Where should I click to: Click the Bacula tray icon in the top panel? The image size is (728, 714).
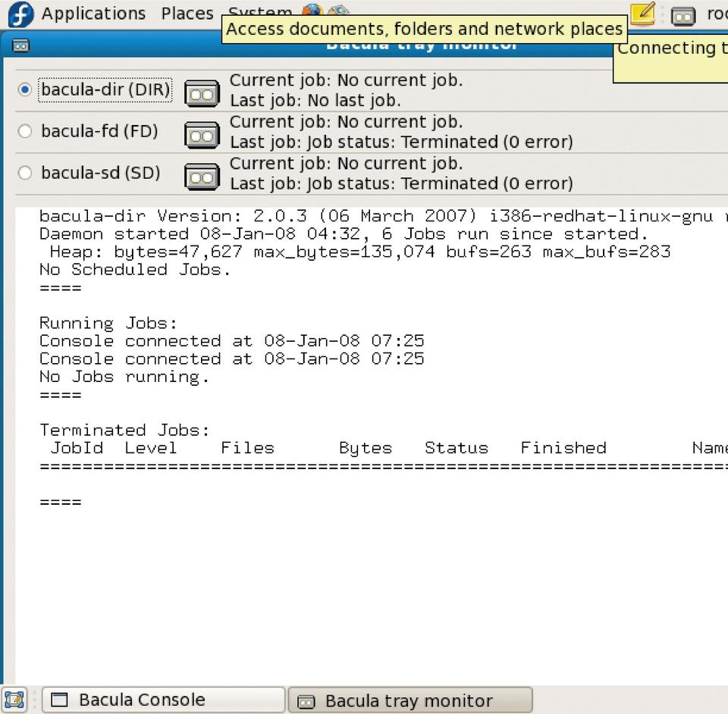tap(683, 15)
